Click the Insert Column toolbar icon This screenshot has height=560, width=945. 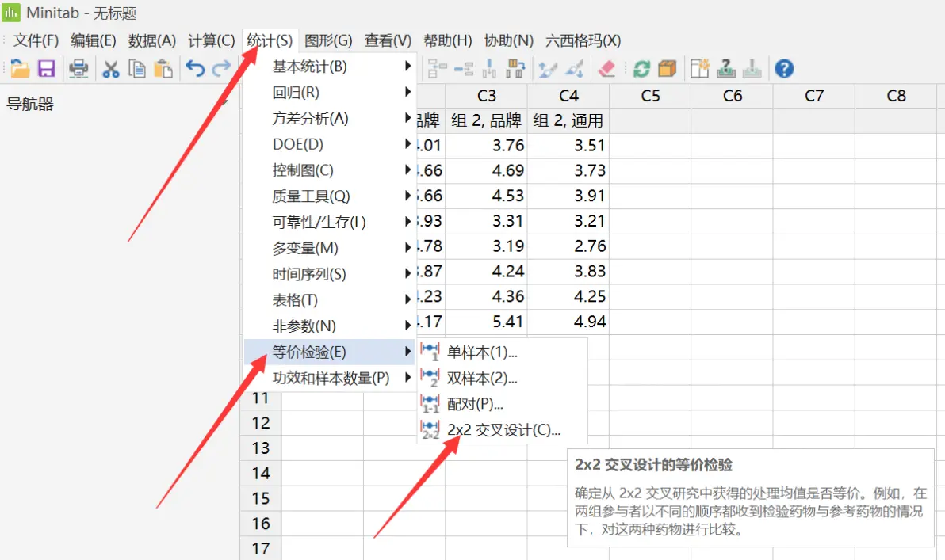(489, 69)
